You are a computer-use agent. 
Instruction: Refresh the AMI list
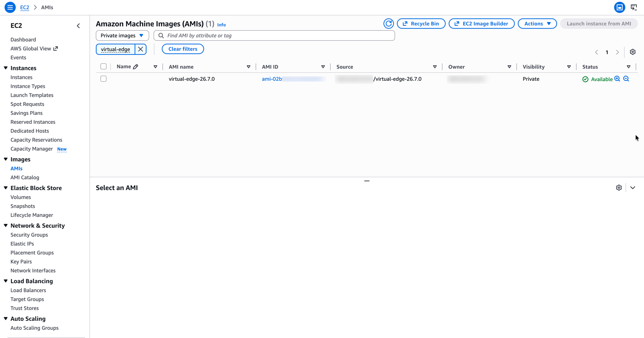[x=388, y=23]
